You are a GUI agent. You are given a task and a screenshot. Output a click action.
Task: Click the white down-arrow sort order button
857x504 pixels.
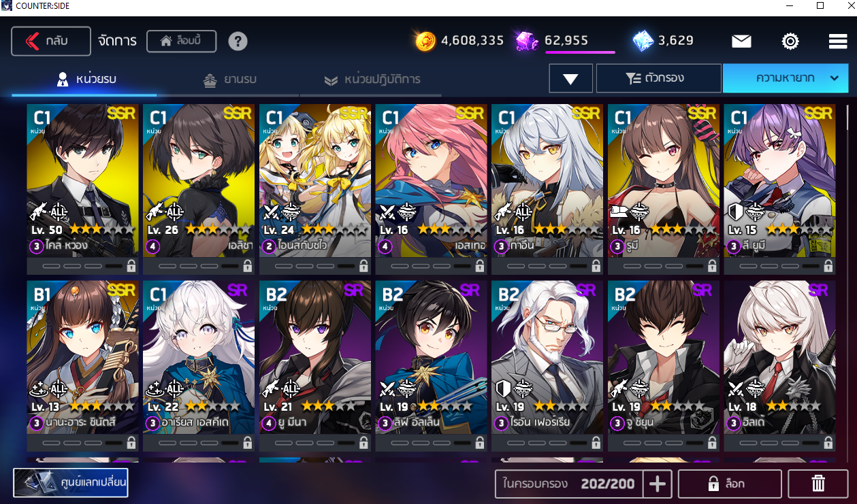(x=570, y=78)
